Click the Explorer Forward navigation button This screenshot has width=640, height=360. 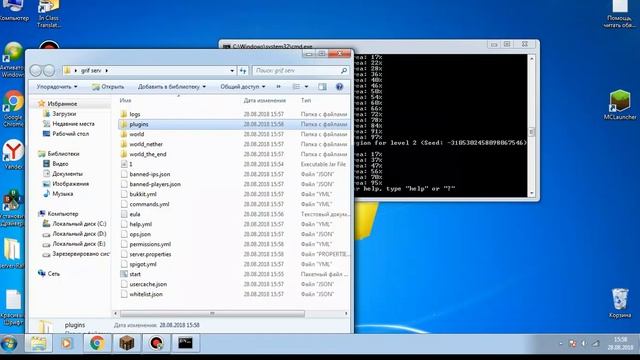coord(49,71)
